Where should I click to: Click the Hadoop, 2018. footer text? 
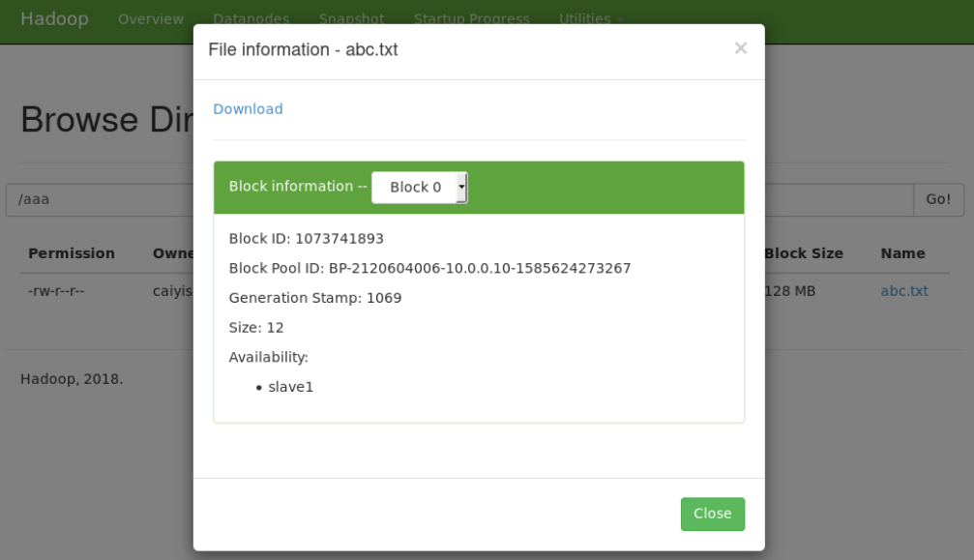[x=72, y=379]
